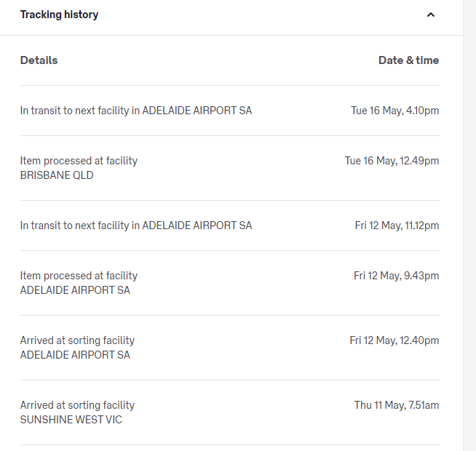476x451 pixels.
Task: Click the Thu 11 May, 7.51am timestamp
Action: click(x=397, y=405)
